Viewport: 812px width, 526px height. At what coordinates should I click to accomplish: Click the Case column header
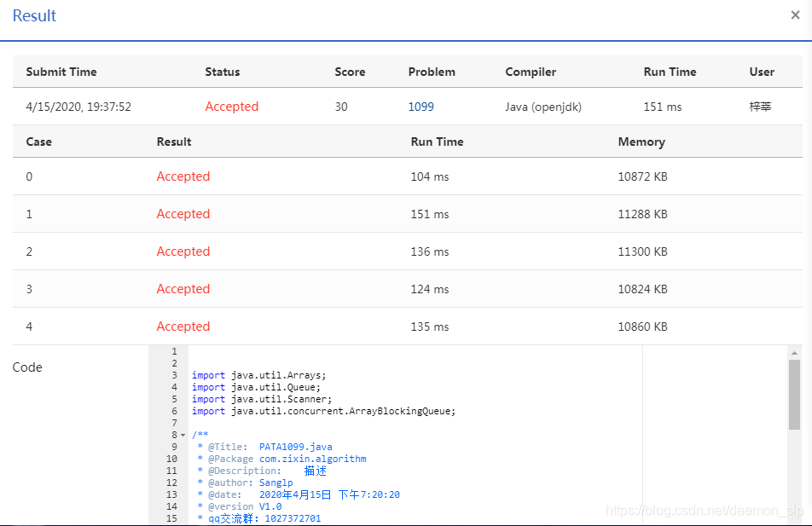pos(39,142)
